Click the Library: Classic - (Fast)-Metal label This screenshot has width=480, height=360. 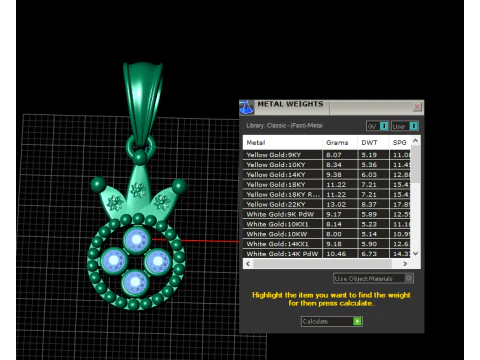pos(284,126)
